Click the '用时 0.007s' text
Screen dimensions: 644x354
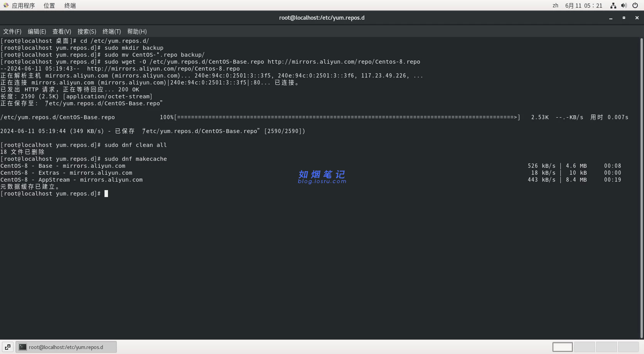(x=609, y=117)
